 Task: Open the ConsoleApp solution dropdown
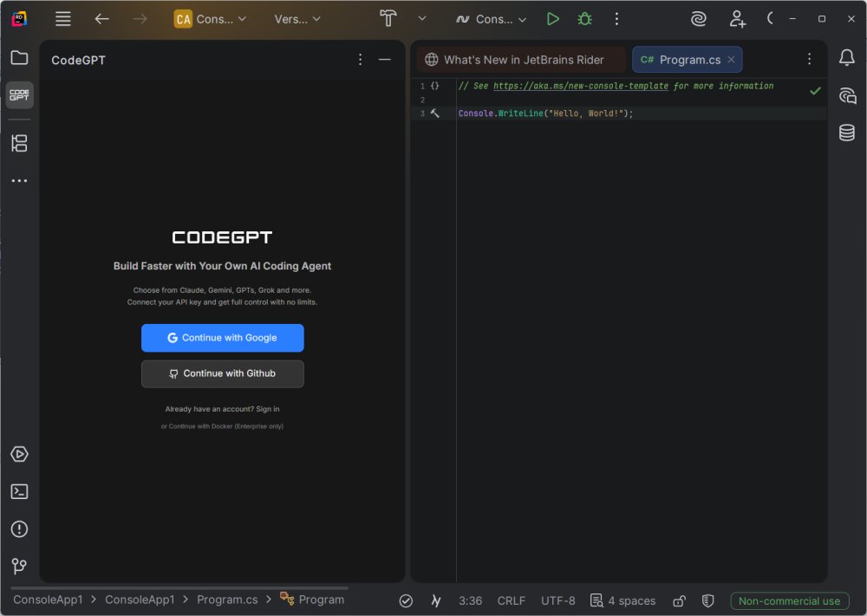210,19
